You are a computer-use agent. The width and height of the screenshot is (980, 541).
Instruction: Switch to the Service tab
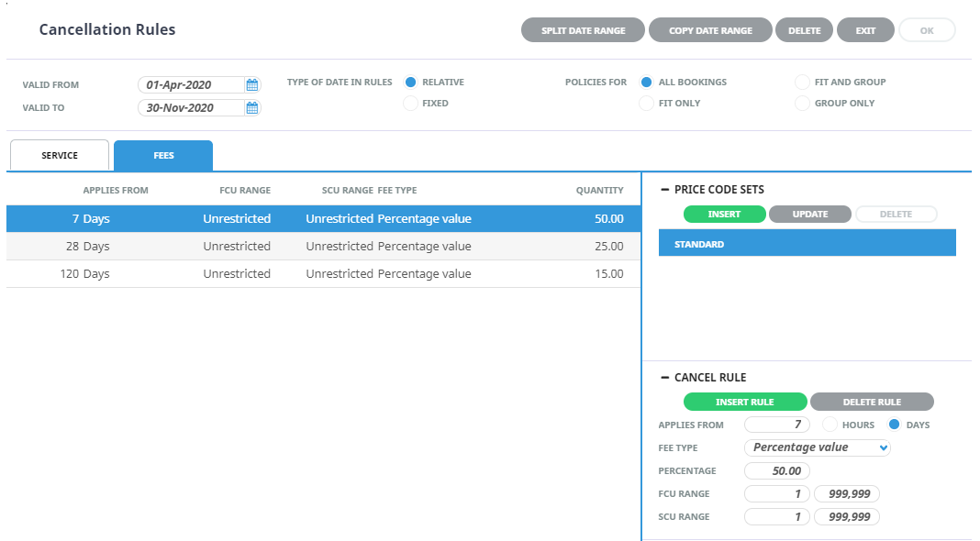click(60, 156)
